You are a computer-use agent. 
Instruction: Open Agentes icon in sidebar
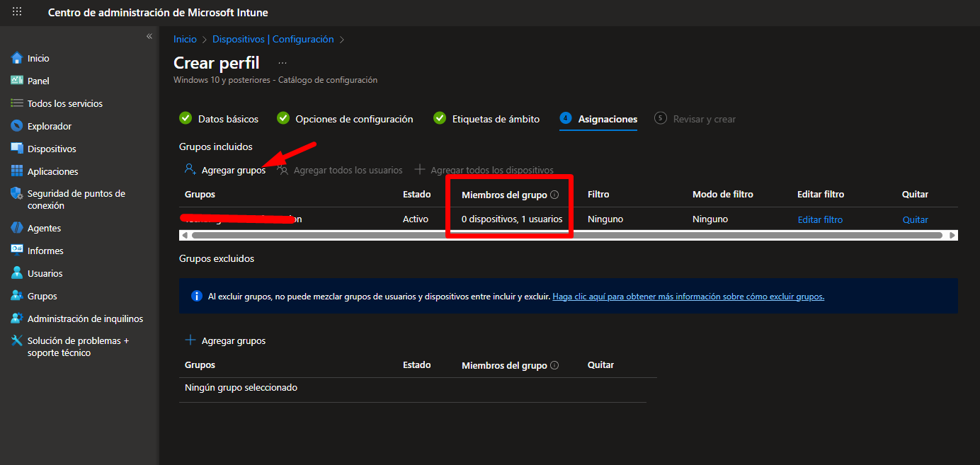click(18, 228)
